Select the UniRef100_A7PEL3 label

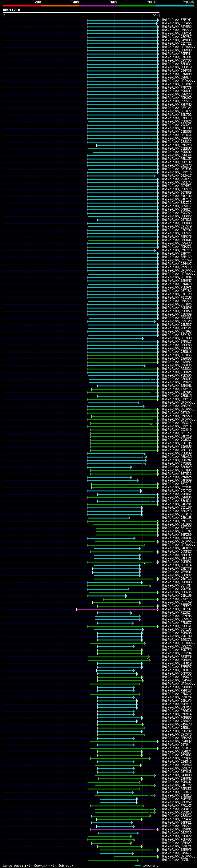176,118
